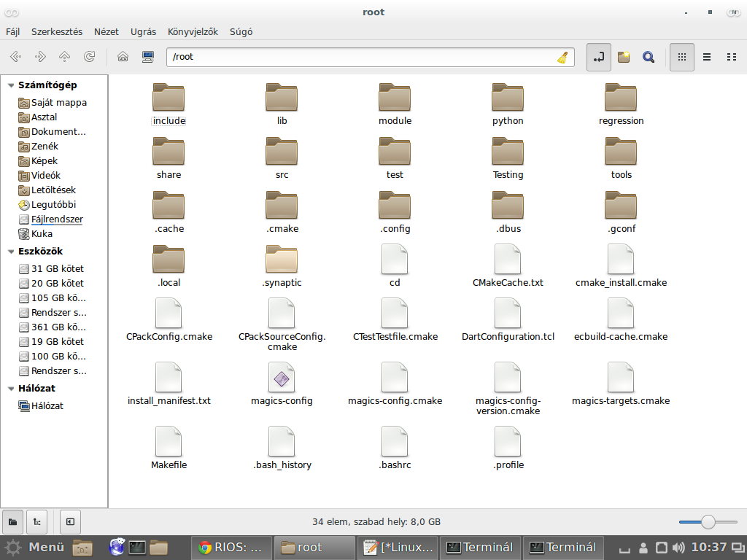Select the Makefile file

[169, 448]
